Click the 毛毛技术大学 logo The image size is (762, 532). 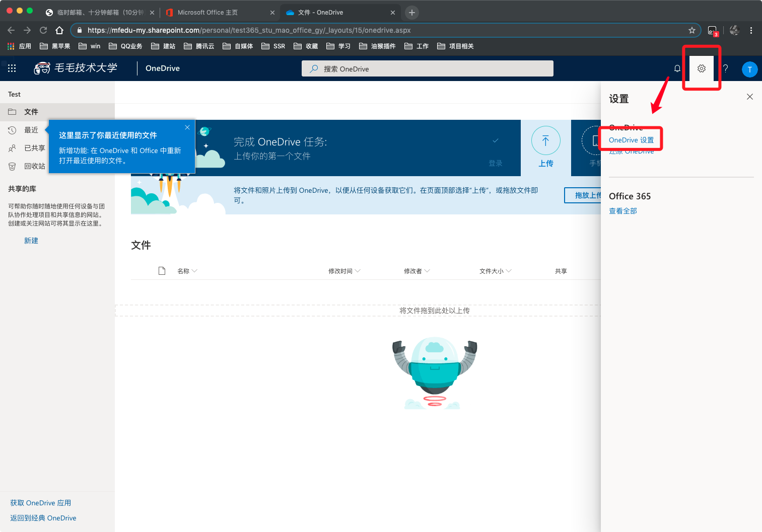pyautogui.click(x=76, y=68)
